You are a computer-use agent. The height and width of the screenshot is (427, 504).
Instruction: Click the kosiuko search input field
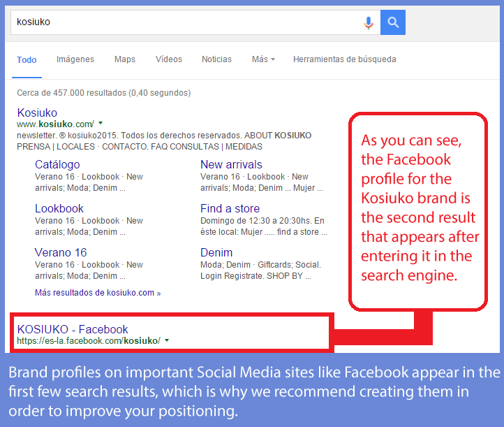(181, 22)
